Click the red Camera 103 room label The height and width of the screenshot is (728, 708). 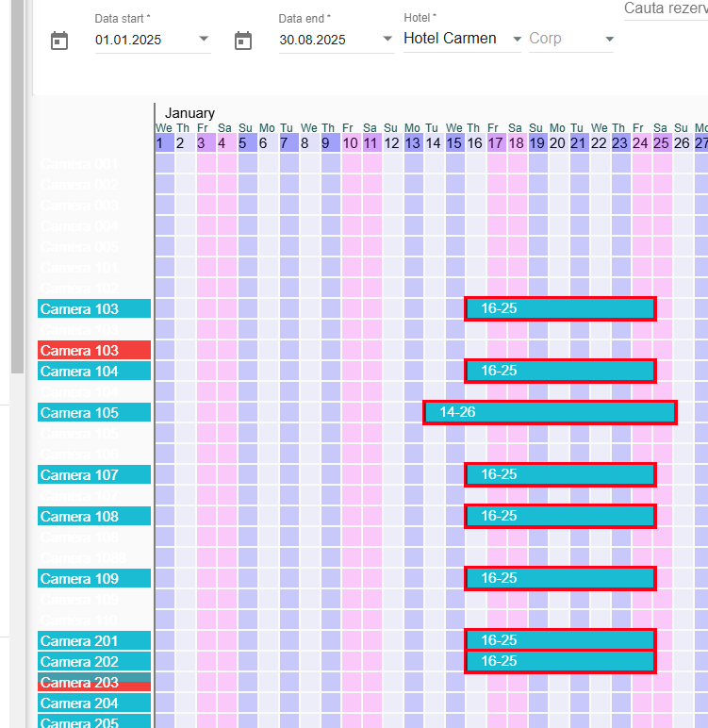pos(94,350)
